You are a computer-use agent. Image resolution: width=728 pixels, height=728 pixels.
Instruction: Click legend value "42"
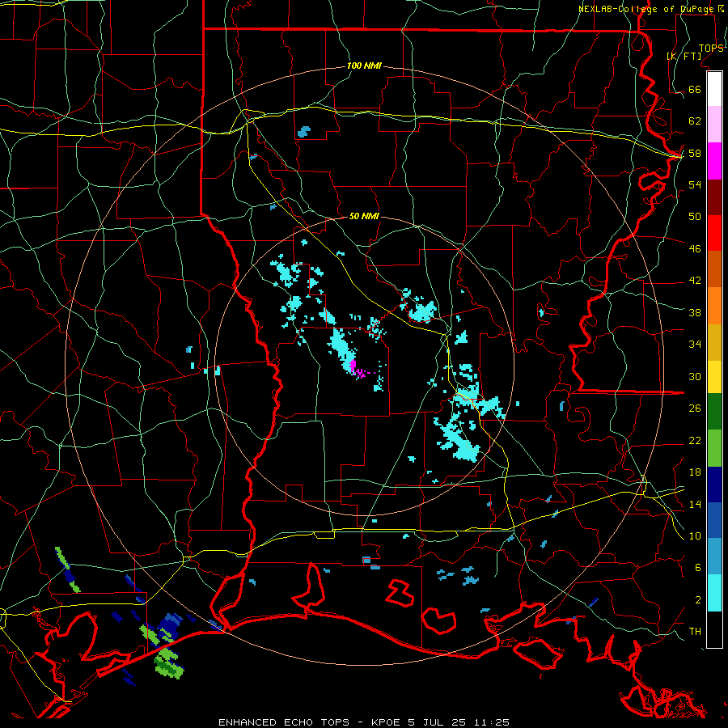(x=695, y=281)
